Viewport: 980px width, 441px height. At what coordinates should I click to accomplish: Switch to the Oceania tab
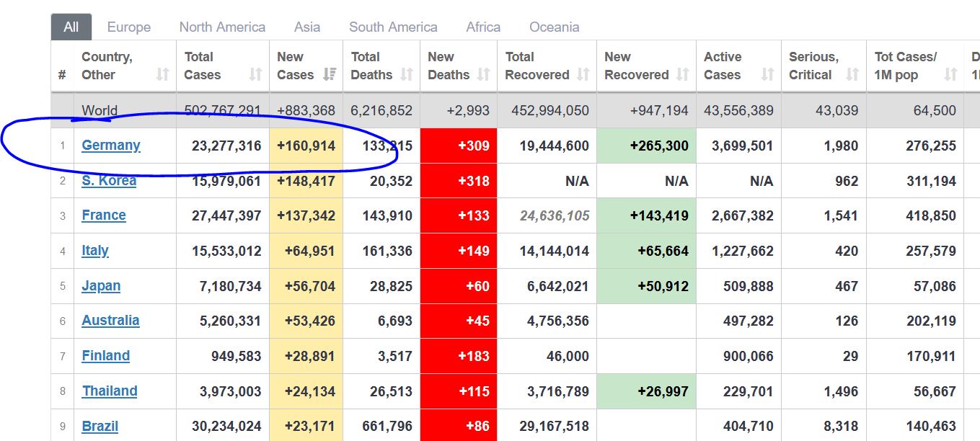pos(554,27)
